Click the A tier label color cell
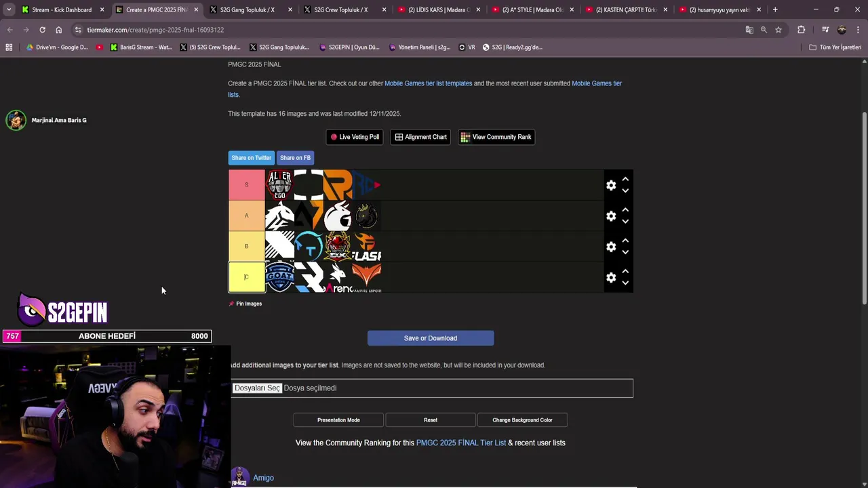The height and width of the screenshot is (488, 868). coord(247,216)
